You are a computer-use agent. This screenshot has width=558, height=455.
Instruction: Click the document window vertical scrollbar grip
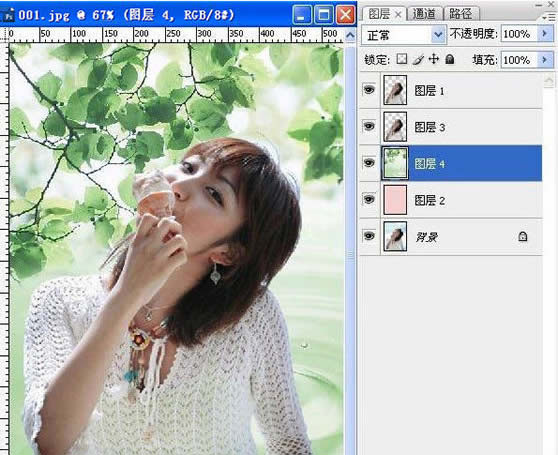pos(350,254)
